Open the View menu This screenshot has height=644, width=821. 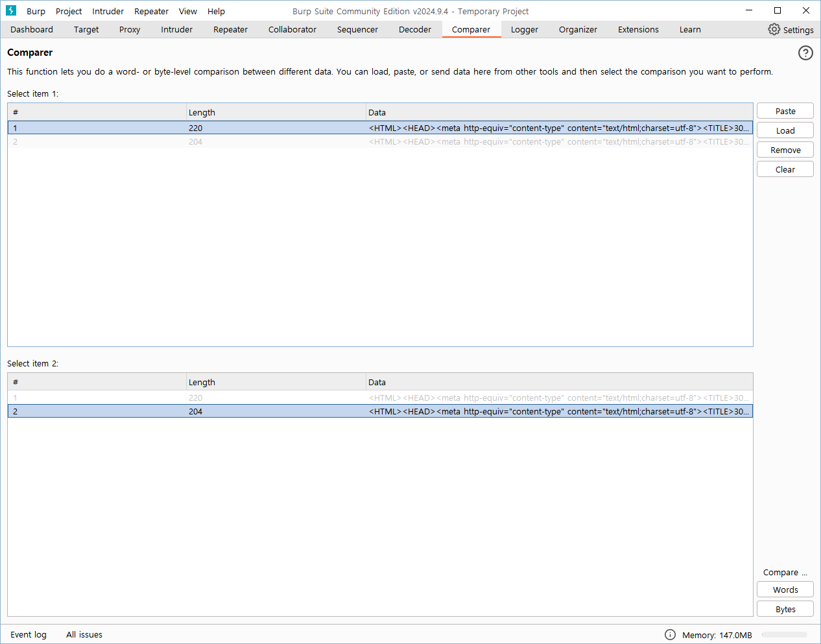[188, 11]
